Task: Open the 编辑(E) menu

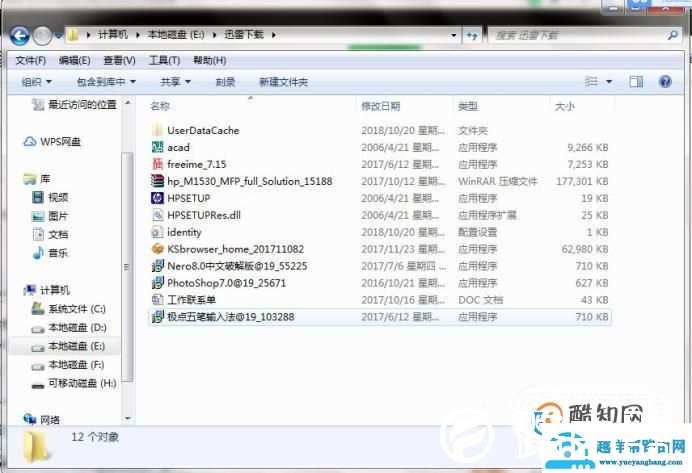Action: 75,60
